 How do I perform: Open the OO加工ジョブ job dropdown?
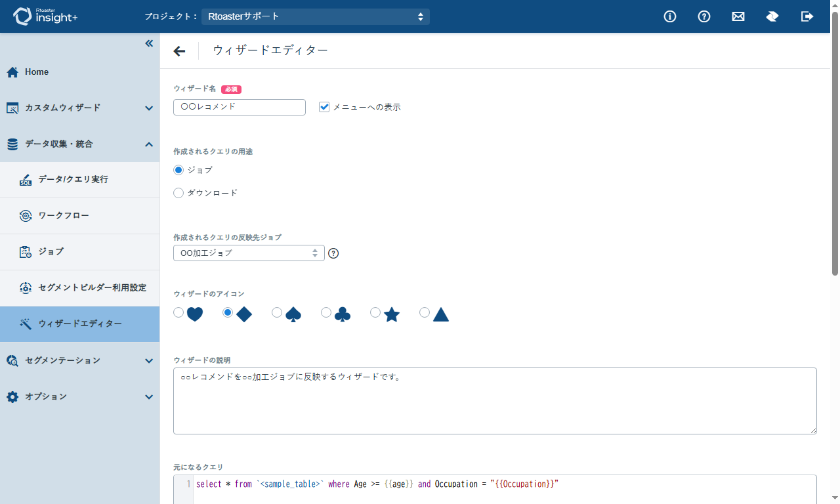pyautogui.click(x=249, y=253)
